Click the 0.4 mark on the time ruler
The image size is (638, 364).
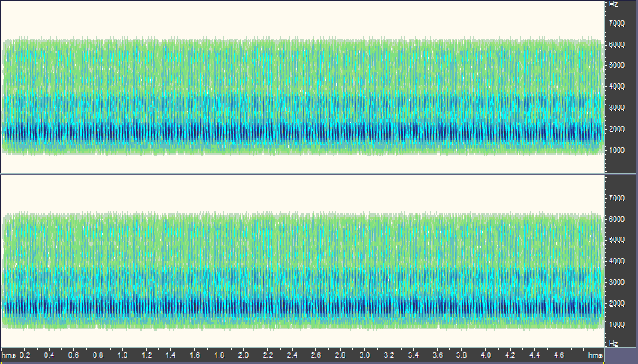pyautogui.click(x=50, y=355)
